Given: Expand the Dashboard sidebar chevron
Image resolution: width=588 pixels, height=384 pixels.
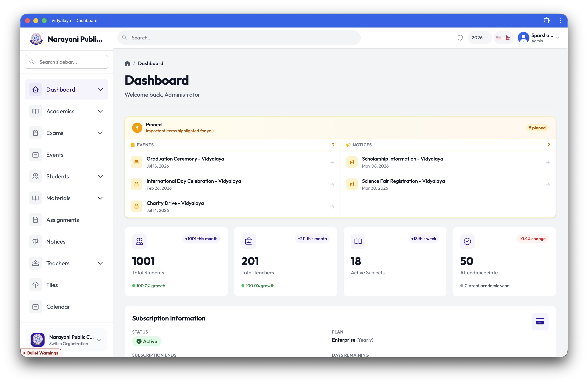Looking at the screenshot, I should pyautogui.click(x=100, y=89).
